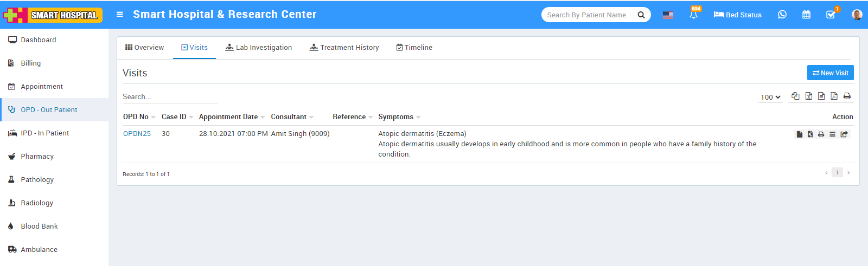Viewport: 868px width, 266px height.
Task: Open Pharmacy in the sidebar
Action: click(x=37, y=157)
